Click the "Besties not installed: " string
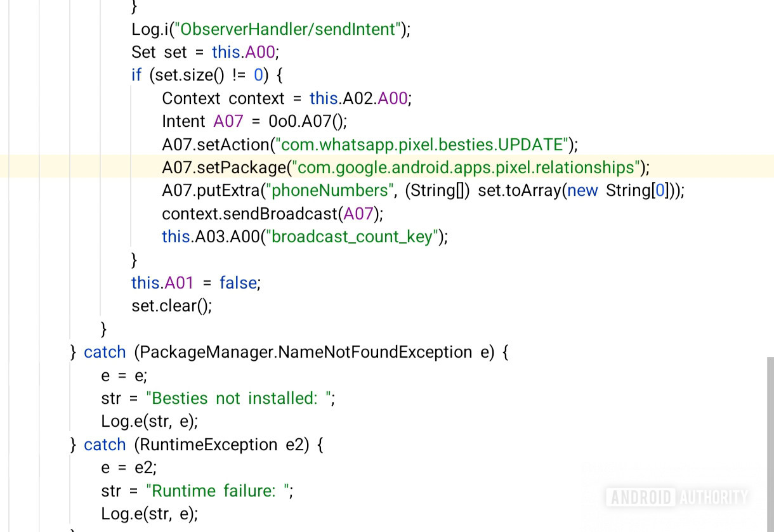 pos(238,399)
